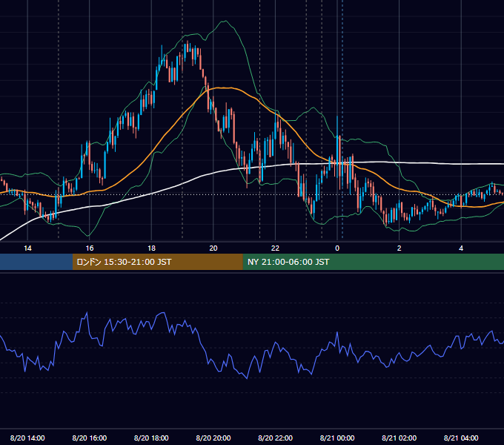Click the 4 hour axis label
This screenshot has width=504, height=445.
tap(461, 248)
